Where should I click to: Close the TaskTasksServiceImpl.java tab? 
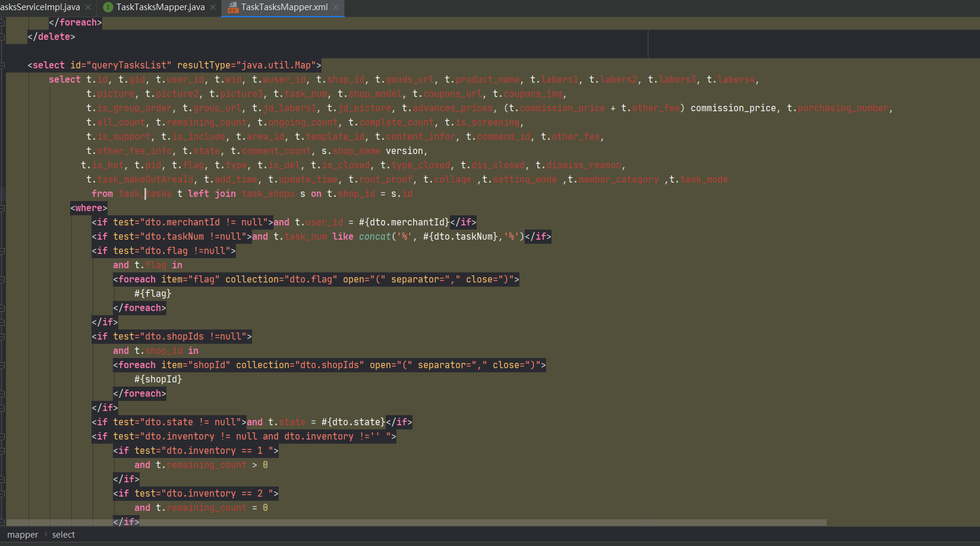88,7
